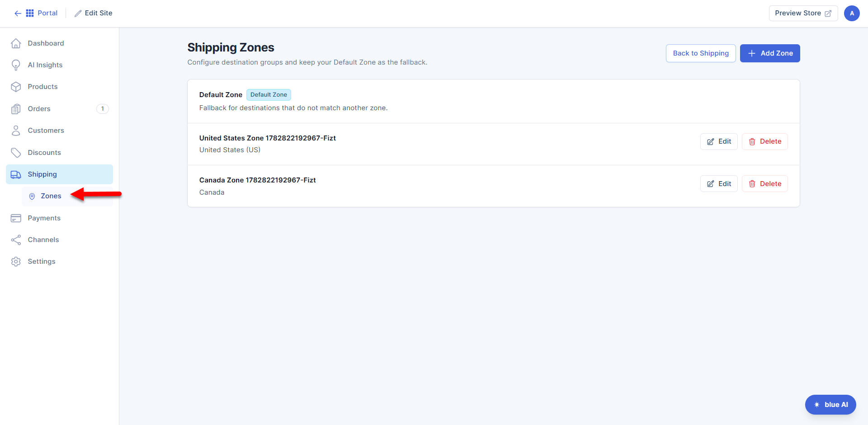
Task: Edit the United States Zone
Action: click(719, 141)
